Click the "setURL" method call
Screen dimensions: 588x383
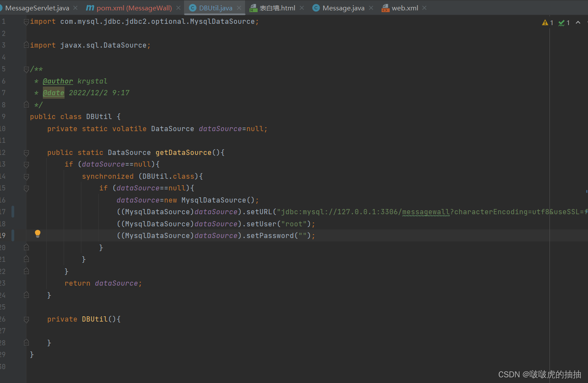[x=259, y=212]
